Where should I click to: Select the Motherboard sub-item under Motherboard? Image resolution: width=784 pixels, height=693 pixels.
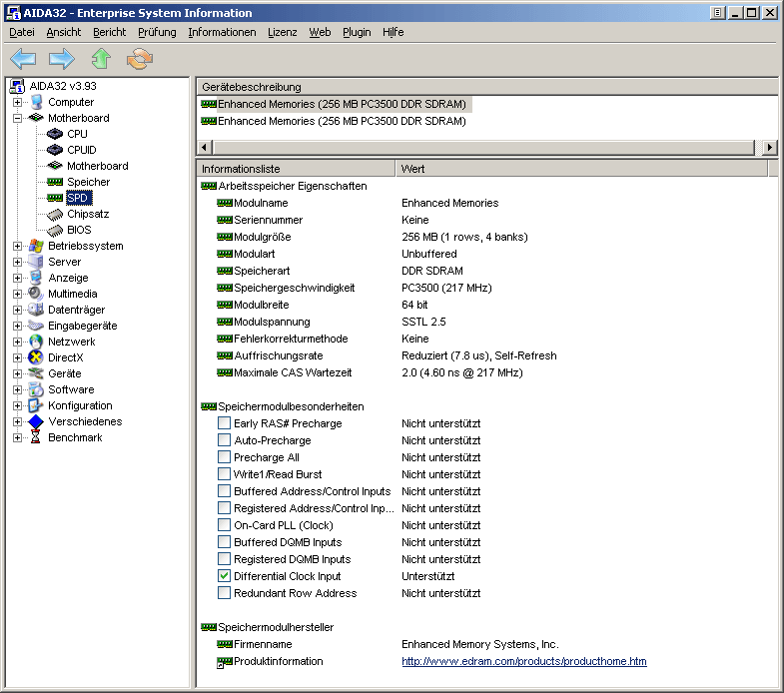coord(98,166)
